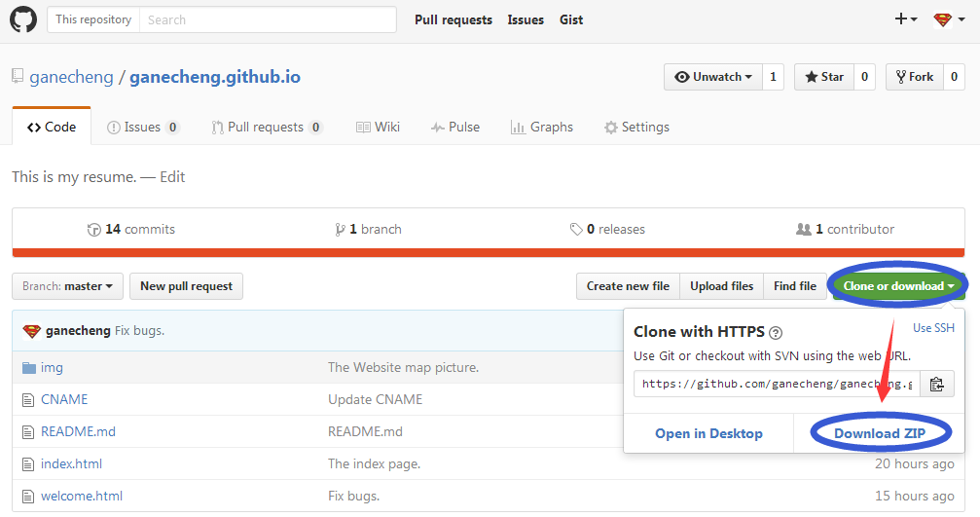Image resolution: width=980 pixels, height=517 pixels.
Task: View the 0 releases page
Action: click(607, 230)
